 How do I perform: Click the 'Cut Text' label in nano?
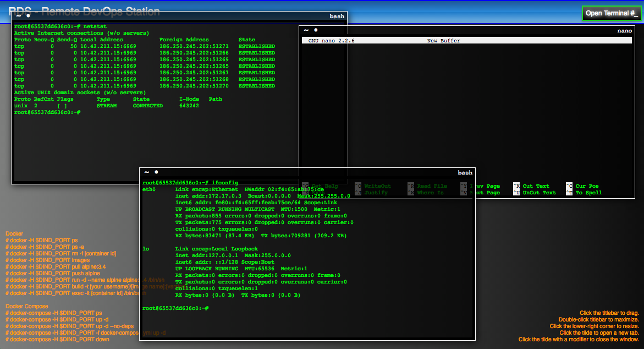click(536, 186)
